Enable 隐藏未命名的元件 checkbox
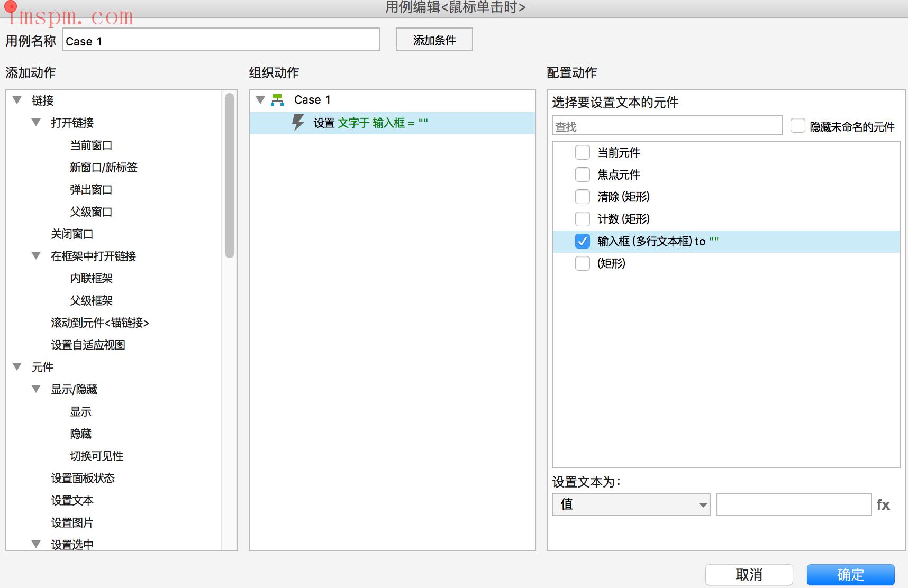Viewport: 908px width, 588px height. [x=798, y=126]
